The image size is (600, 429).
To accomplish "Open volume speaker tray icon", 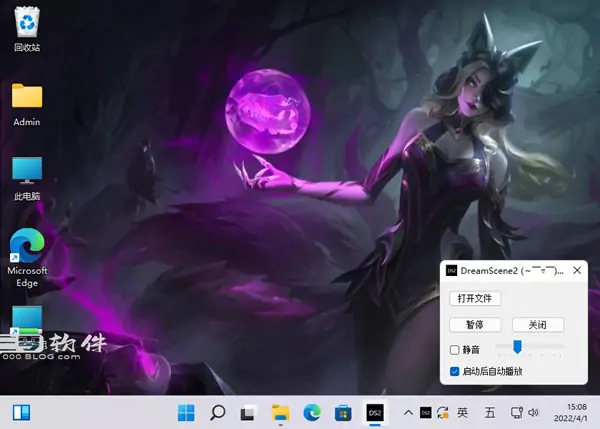I will tap(533, 413).
